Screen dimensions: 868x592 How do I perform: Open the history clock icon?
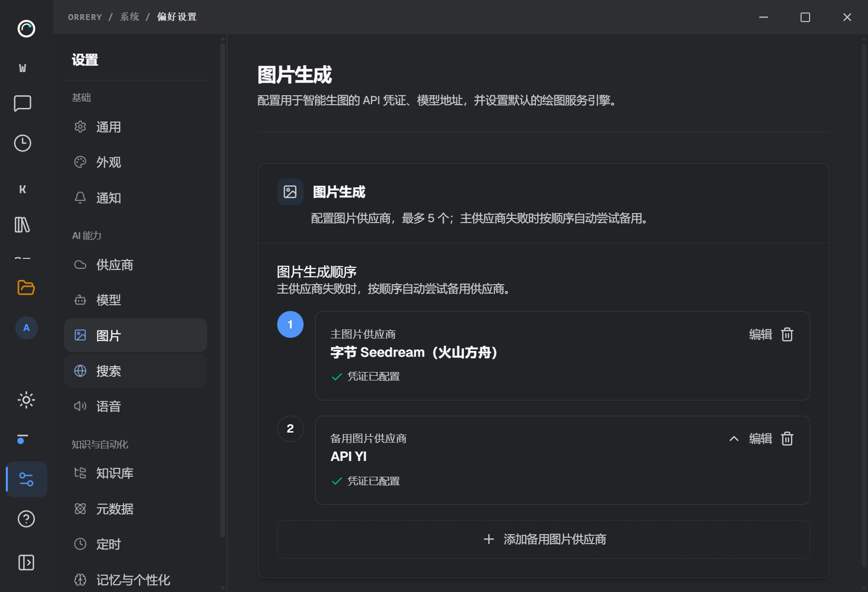[23, 143]
